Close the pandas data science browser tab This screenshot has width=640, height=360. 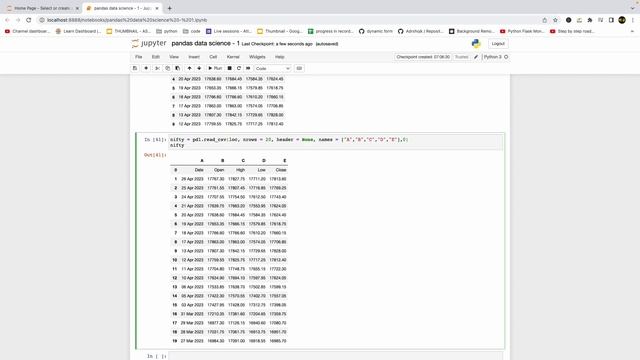pos(157,8)
